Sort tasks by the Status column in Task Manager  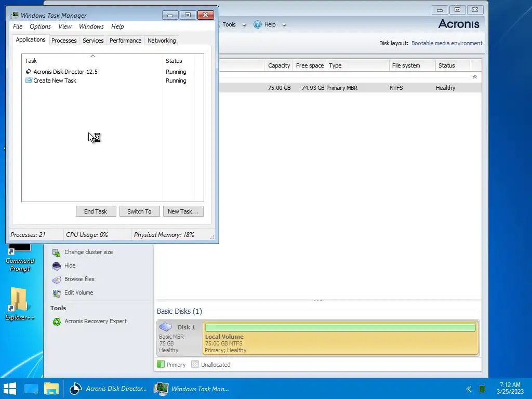179,61
